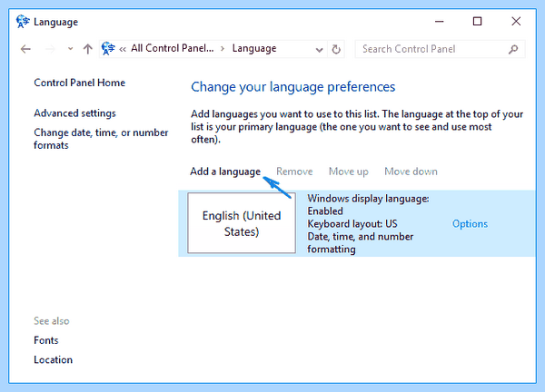Open the Location link under See also
The image size is (545, 392).
pos(54,359)
